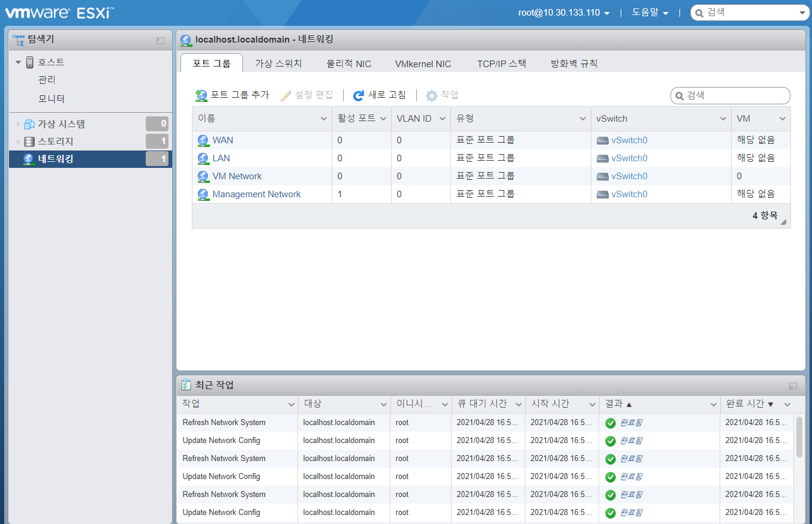
Task: Open the 시작 시간 column dropdown
Action: [x=593, y=405]
